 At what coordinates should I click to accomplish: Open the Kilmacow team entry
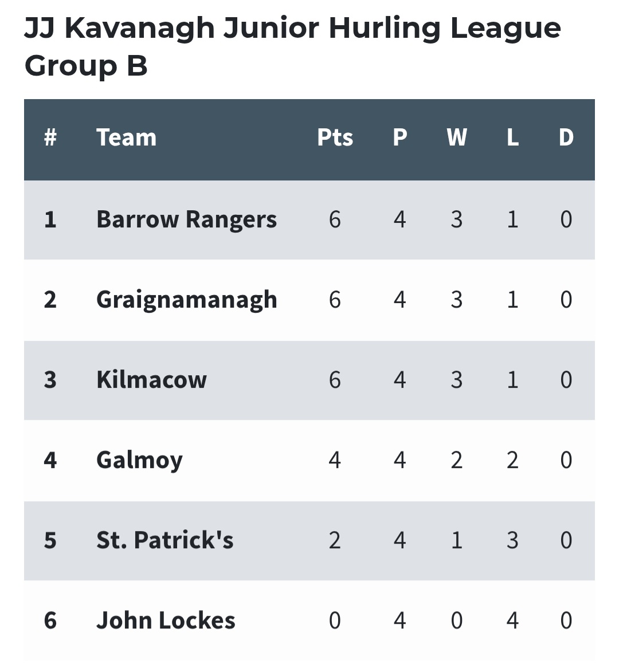point(151,380)
